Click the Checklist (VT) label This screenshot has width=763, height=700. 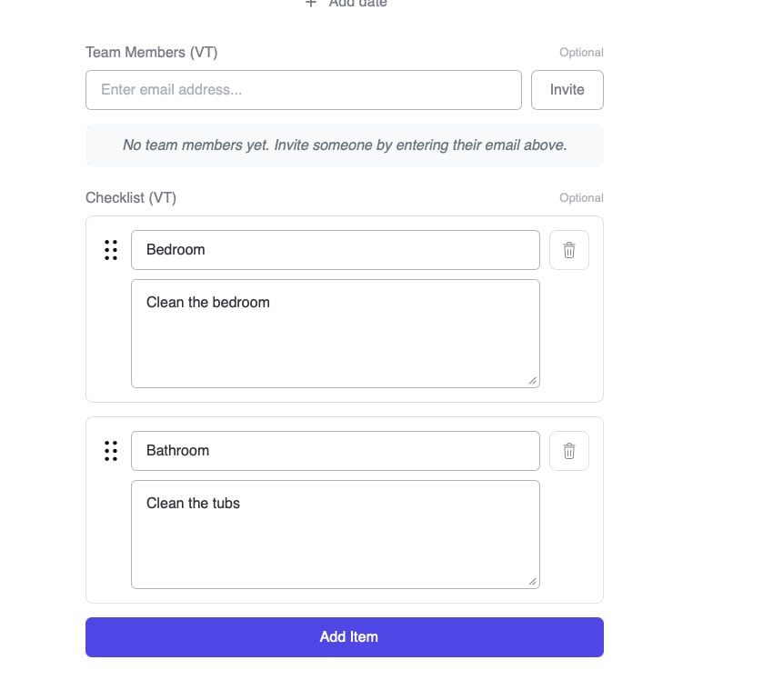130,198
